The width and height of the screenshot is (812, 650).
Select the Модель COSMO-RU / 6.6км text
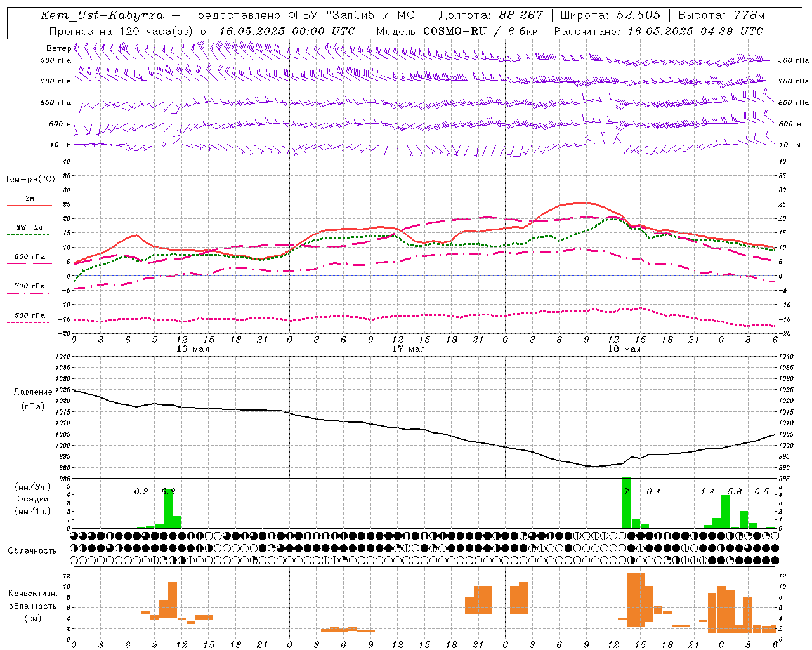(x=457, y=31)
